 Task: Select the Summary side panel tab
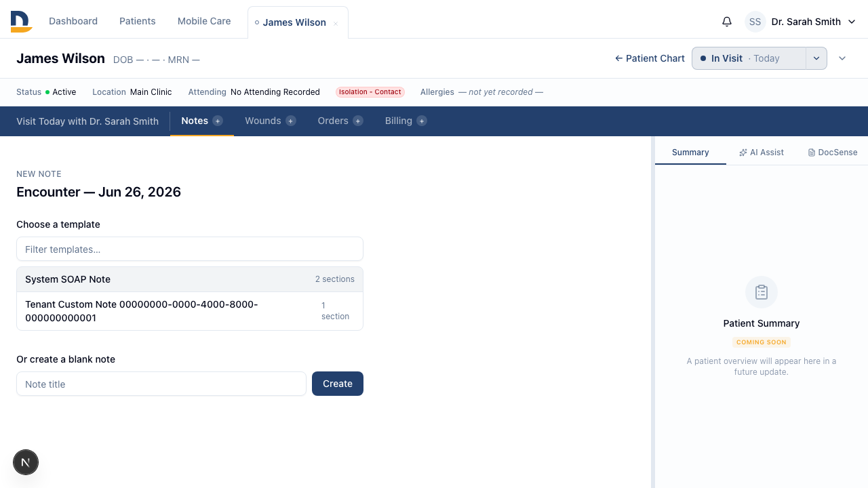pyautogui.click(x=690, y=152)
